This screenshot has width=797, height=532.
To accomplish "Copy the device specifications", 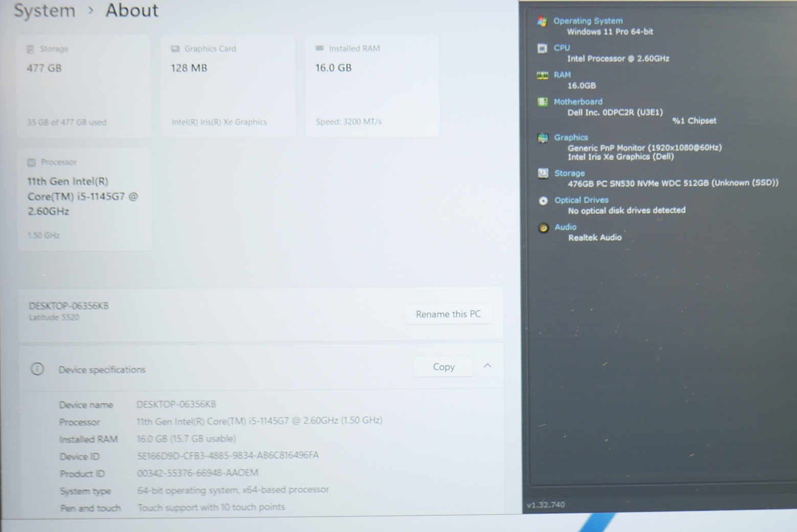I will [x=443, y=367].
